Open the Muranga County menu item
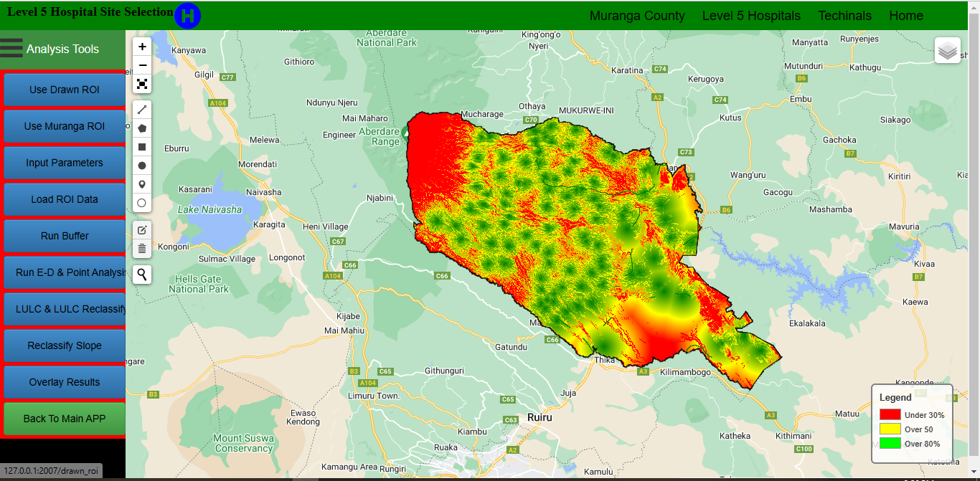980x481 pixels. tap(637, 16)
